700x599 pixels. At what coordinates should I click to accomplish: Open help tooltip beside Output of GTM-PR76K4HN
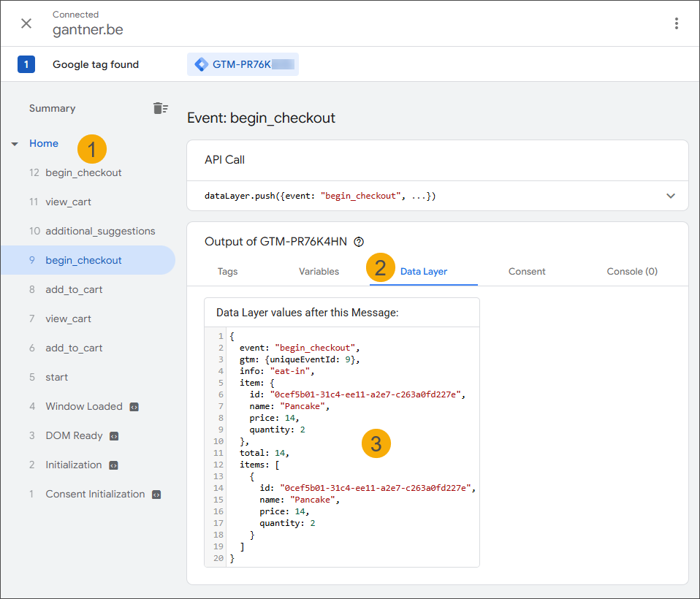pyautogui.click(x=358, y=241)
